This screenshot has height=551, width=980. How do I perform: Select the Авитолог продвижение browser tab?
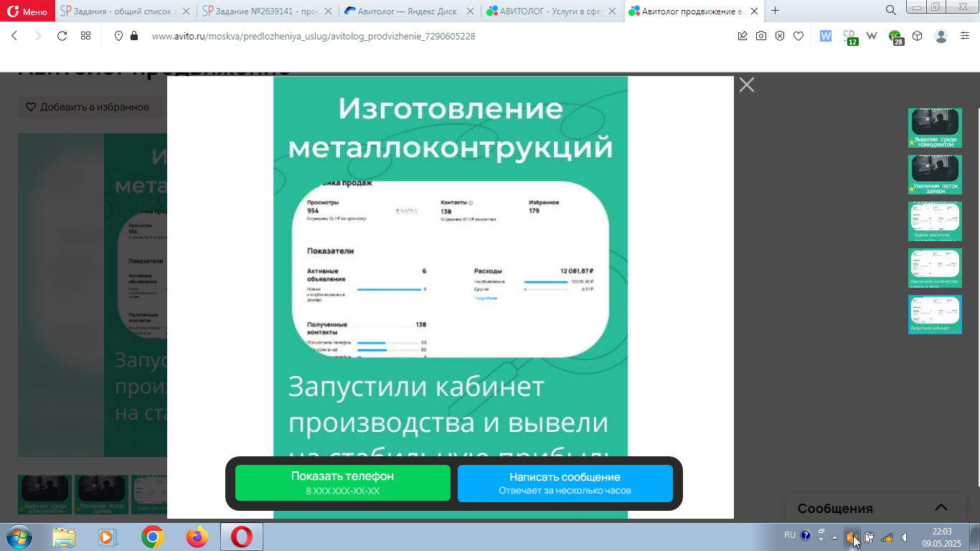[694, 11]
